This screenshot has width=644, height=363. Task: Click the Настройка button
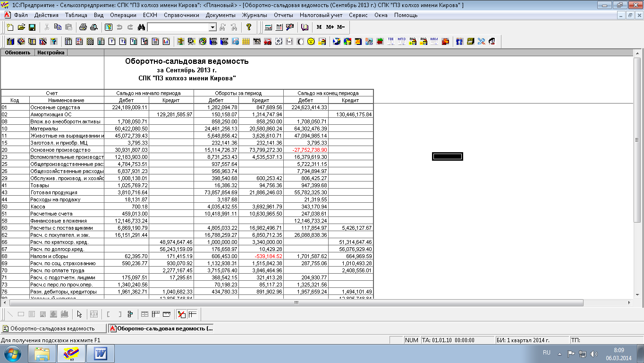click(51, 52)
